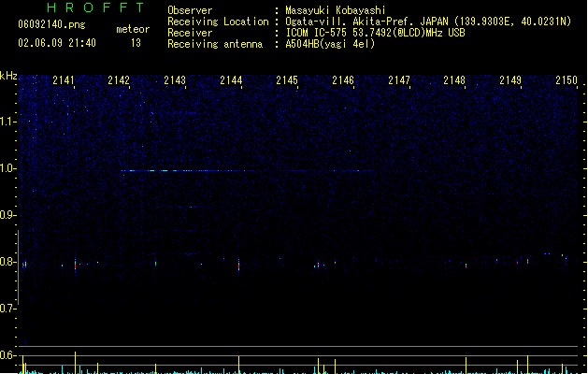
Task: Click the 2149 time marker
Action: click(x=510, y=80)
